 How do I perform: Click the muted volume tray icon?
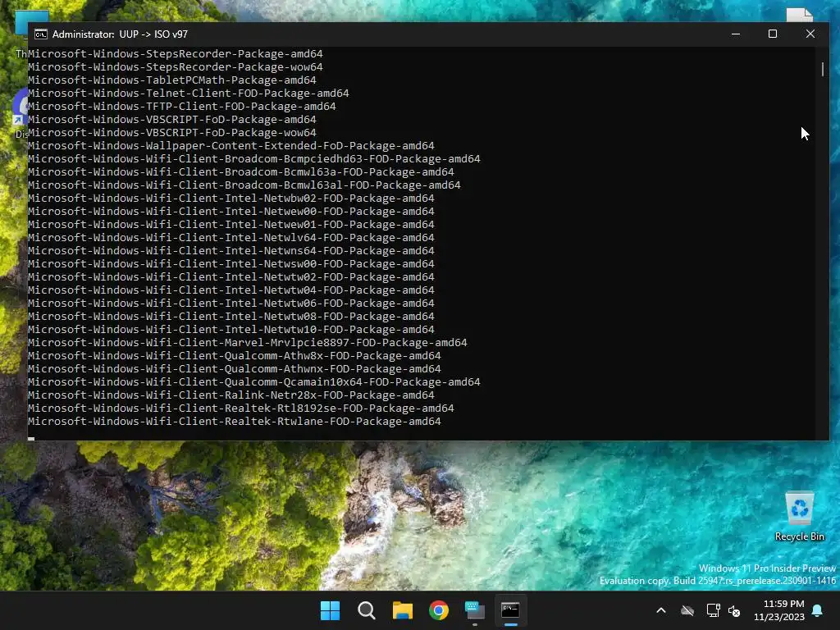(x=734, y=610)
